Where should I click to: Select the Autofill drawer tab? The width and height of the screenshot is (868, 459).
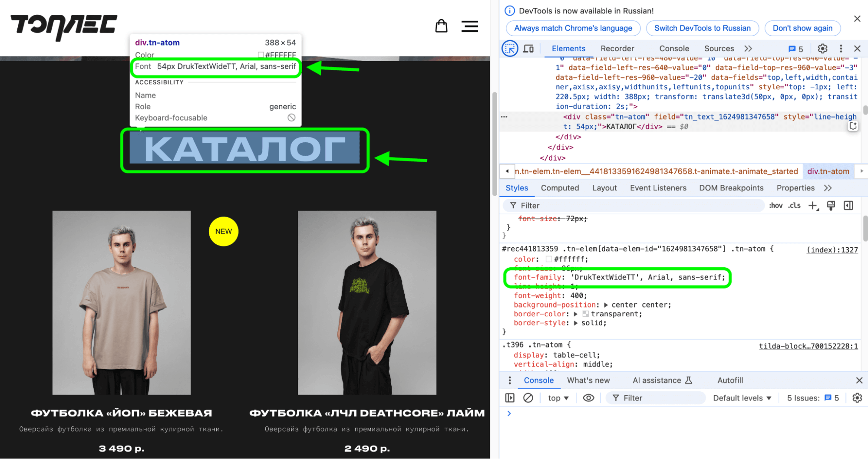(x=730, y=380)
